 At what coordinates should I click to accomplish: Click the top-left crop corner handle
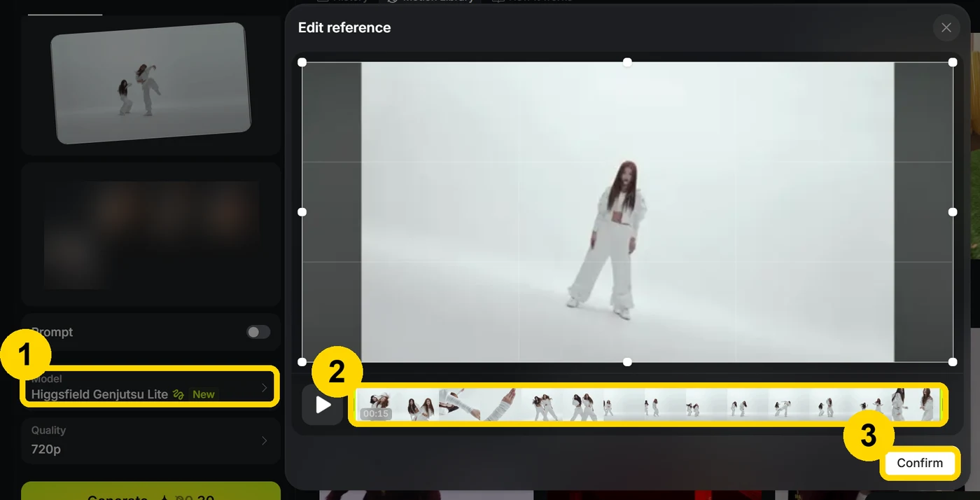coord(302,62)
